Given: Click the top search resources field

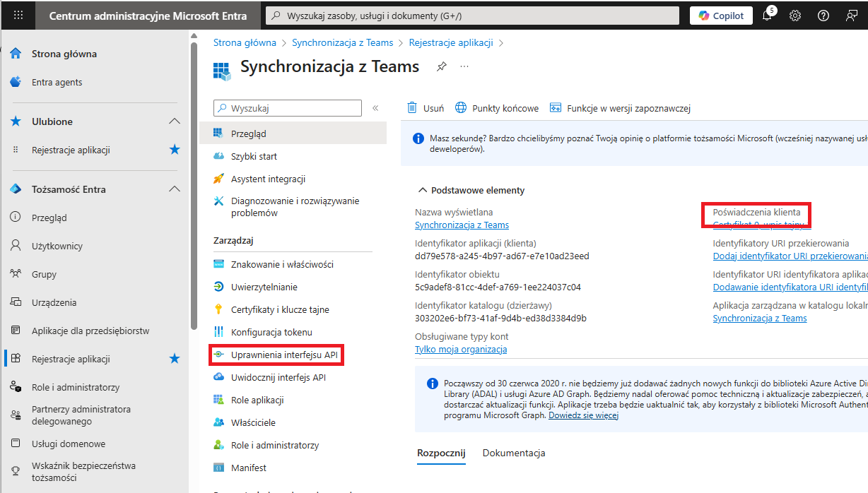Looking at the screenshot, I should 471,16.
